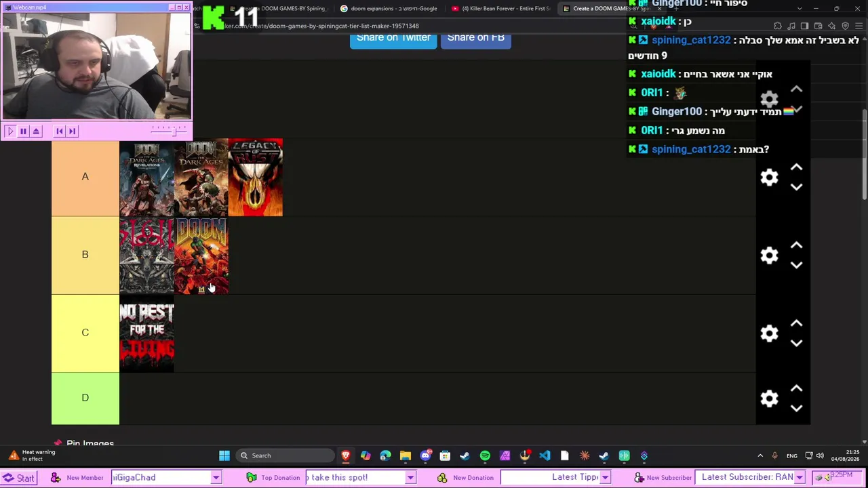This screenshot has width=868, height=488.
Task: Open ENG language switcher
Action: 792,455
